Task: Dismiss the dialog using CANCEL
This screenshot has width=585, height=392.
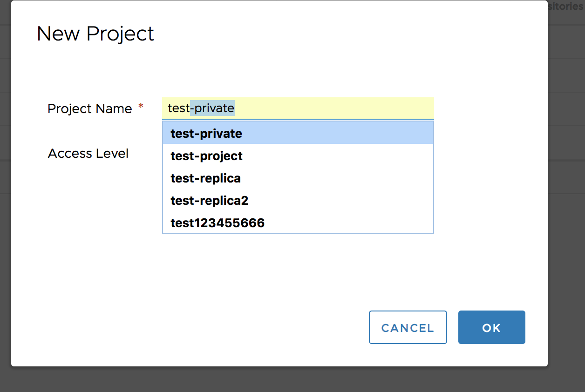Action: click(408, 327)
